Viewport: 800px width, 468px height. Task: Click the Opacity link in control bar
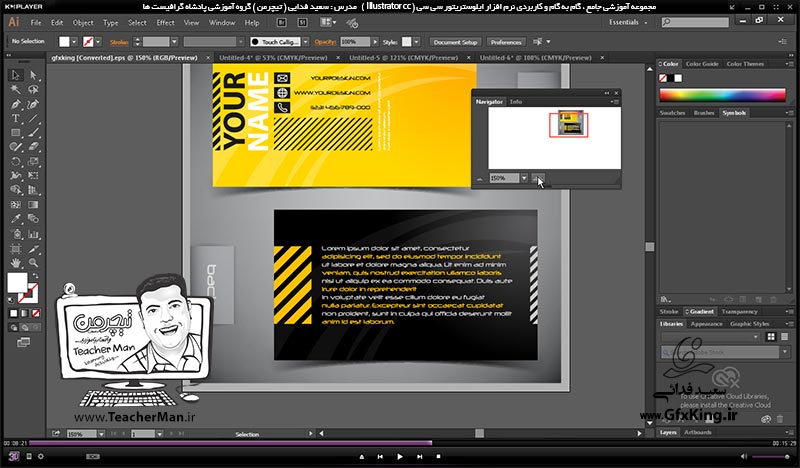click(x=325, y=42)
